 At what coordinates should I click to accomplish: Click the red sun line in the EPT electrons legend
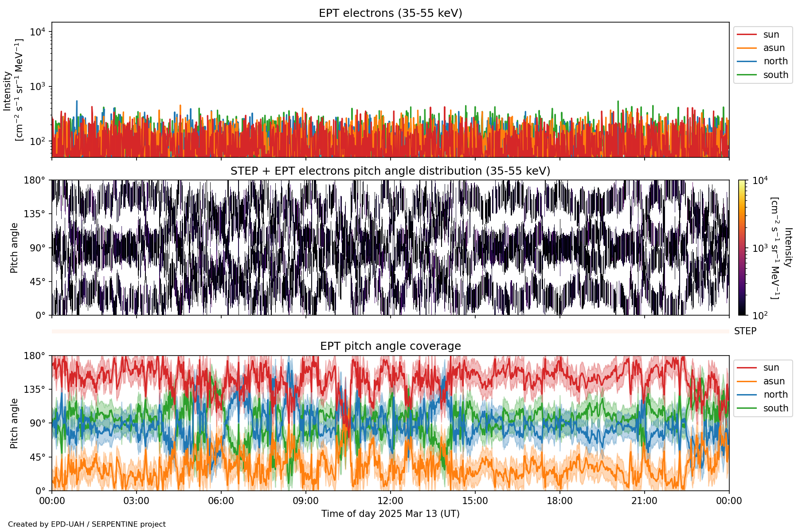coord(747,35)
